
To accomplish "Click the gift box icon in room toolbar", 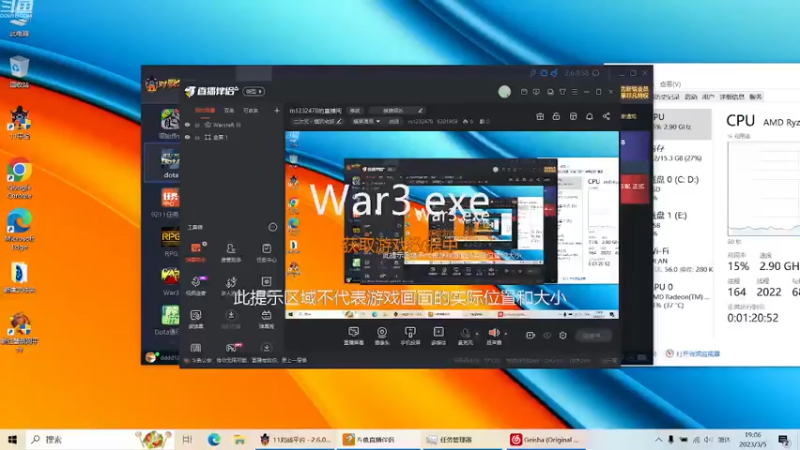I will click(540, 116).
